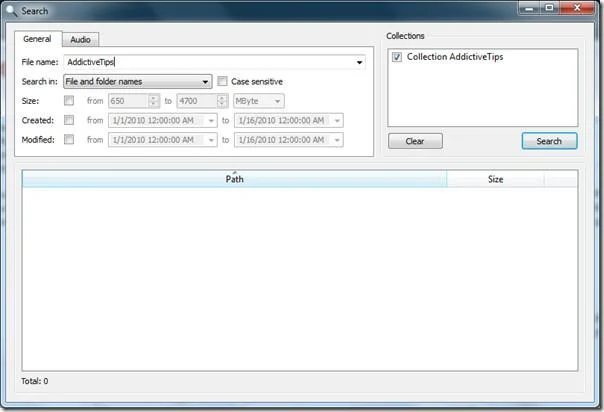This screenshot has width=604, height=412.
Task: Click the Search magnifier icon in title bar
Action: (x=12, y=10)
